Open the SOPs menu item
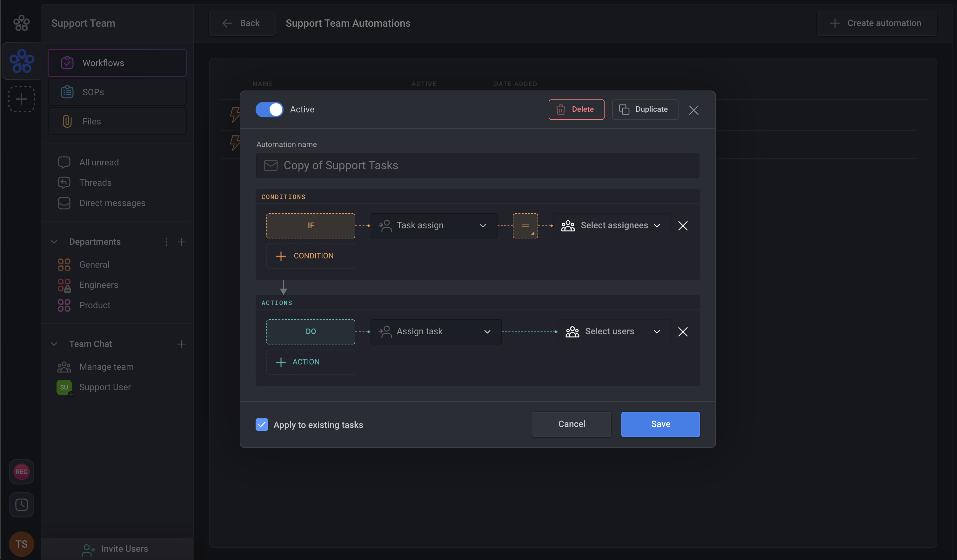This screenshot has width=957, height=560. [x=117, y=92]
